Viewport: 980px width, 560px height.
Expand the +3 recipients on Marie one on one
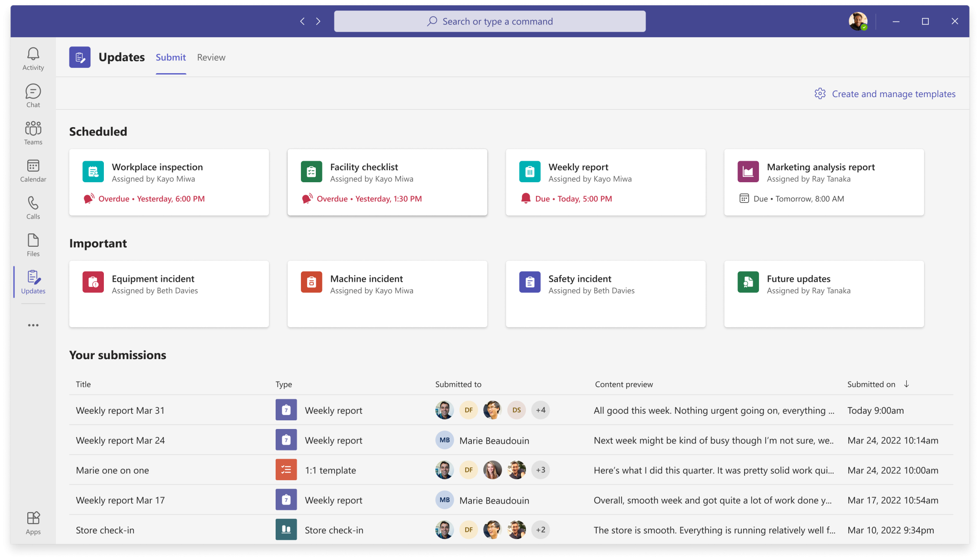point(541,470)
